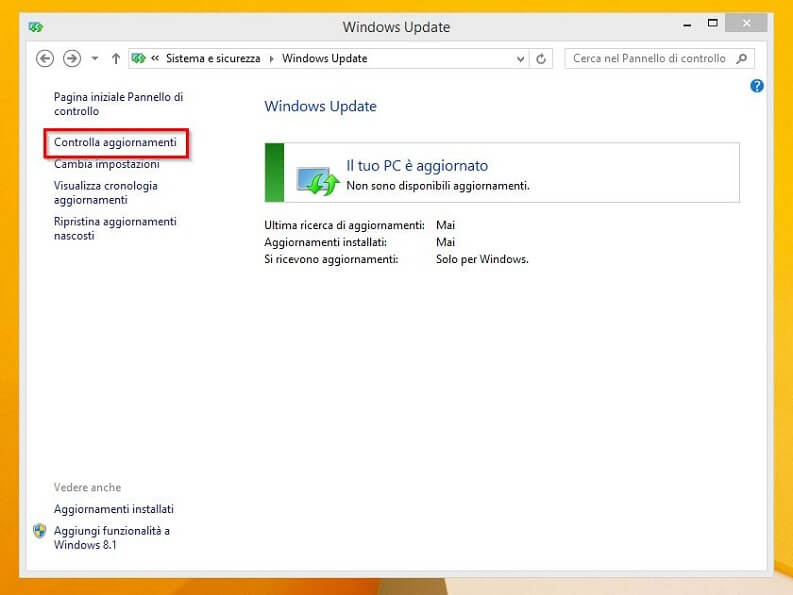Click the Aggiornamenti installati: status label
Image resolution: width=793 pixels, height=595 pixels.
point(325,242)
